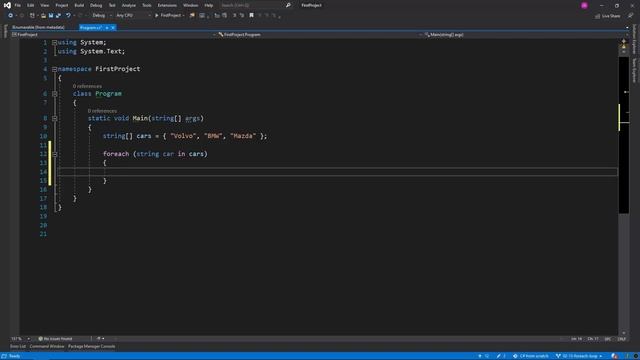This screenshot has height=360, width=640.
Task: Open the Analyze menu
Action: tap(129, 5)
